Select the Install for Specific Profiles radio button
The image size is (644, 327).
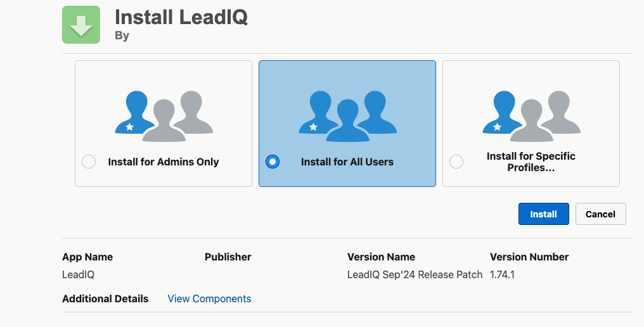pos(456,162)
